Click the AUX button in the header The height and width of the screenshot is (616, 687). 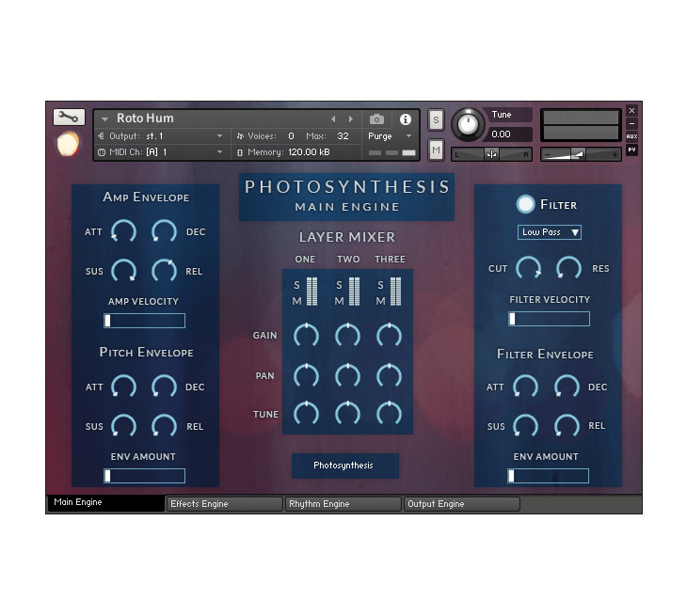coord(631,136)
